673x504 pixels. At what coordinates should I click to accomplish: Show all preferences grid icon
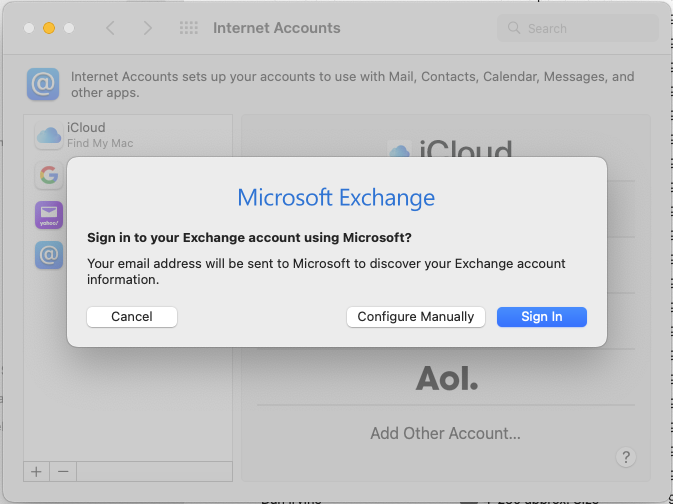pyautogui.click(x=188, y=28)
